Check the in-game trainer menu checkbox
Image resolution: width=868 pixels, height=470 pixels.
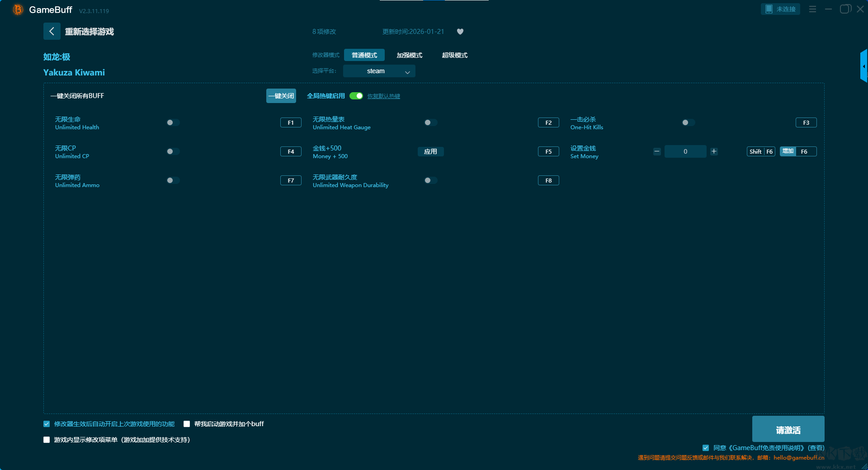pos(47,440)
